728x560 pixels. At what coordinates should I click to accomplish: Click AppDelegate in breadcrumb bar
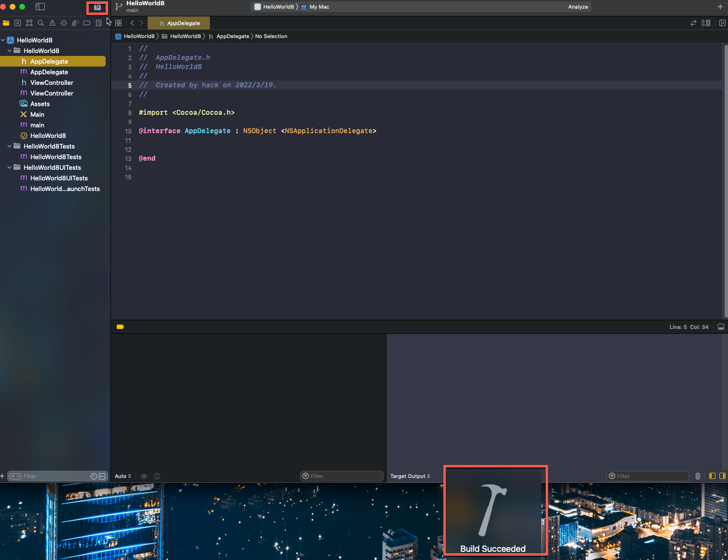(x=229, y=36)
